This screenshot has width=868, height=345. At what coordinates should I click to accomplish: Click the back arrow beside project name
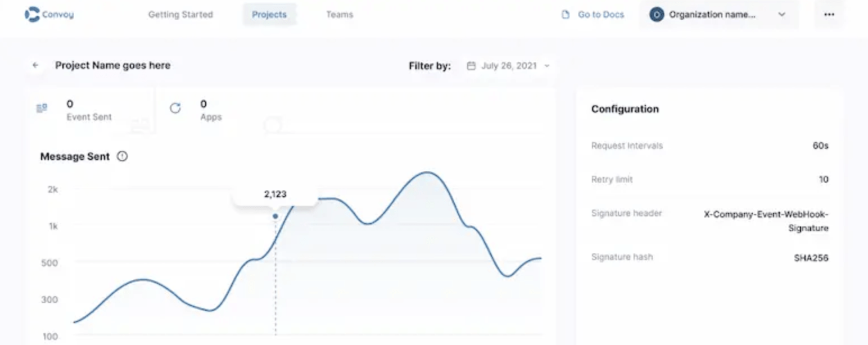[35, 66]
